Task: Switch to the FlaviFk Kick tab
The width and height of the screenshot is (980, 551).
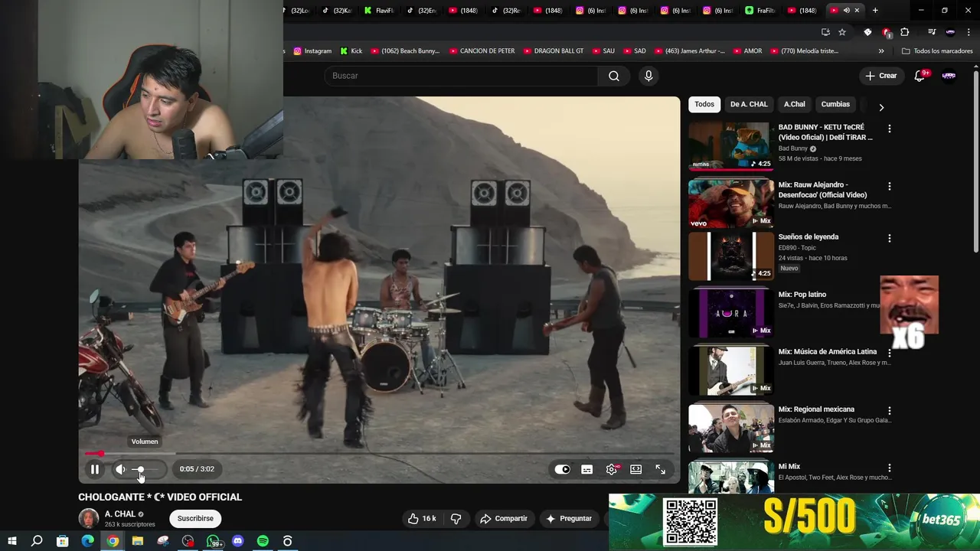Action: (378, 10)
